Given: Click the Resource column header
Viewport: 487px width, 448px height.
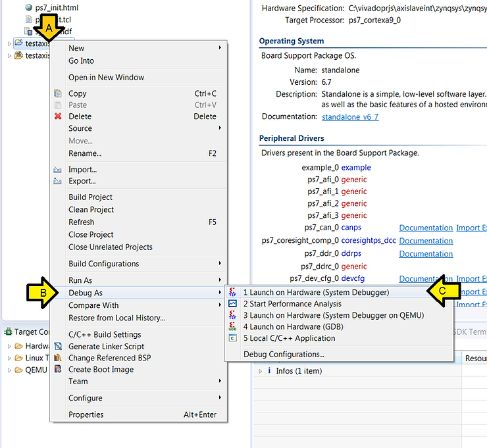Looking at the screenshot, I should (x=474, y=359).
